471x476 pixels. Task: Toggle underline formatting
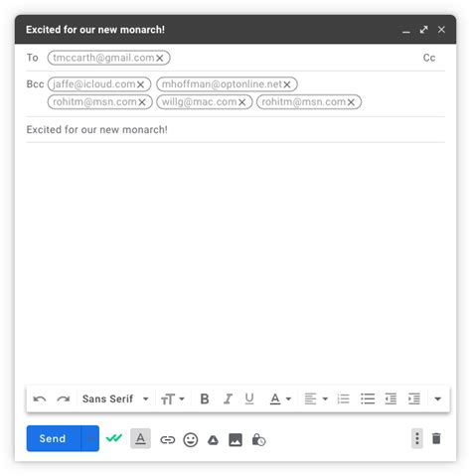[249, 398]
